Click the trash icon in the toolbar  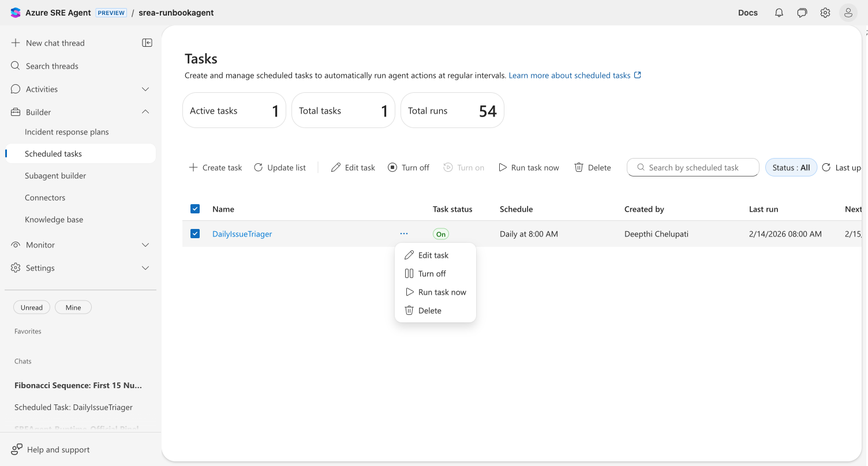click(579, 167)
